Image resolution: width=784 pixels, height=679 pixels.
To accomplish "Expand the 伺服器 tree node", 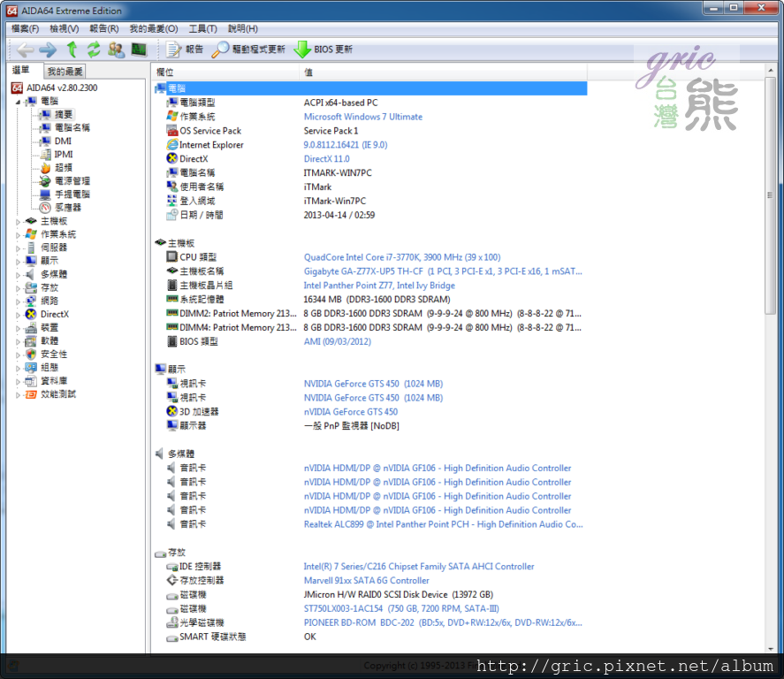I will [19, 248].
